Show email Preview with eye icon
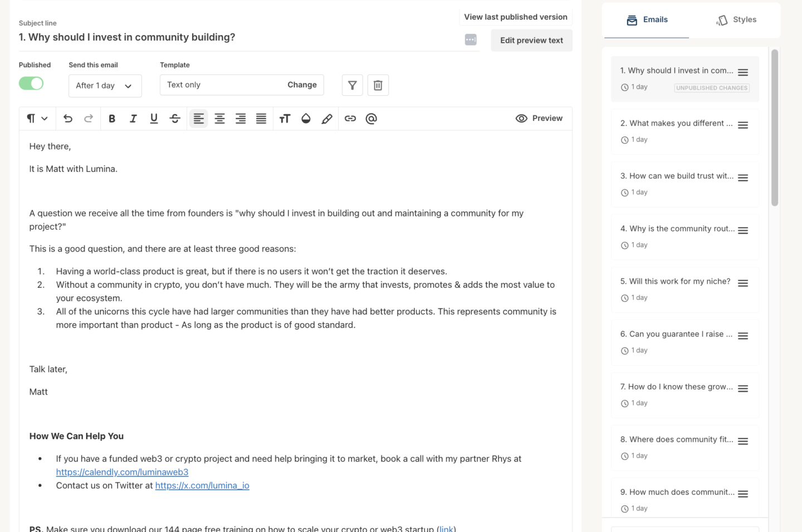Screen dimensions: 802x532 tap(539, 119)
